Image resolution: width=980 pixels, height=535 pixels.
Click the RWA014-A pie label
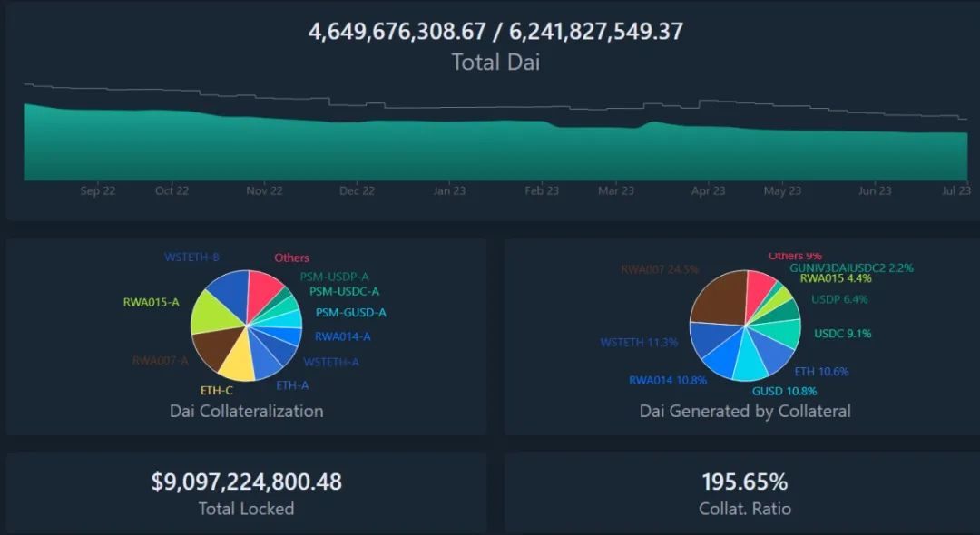(x=342, y=337)
